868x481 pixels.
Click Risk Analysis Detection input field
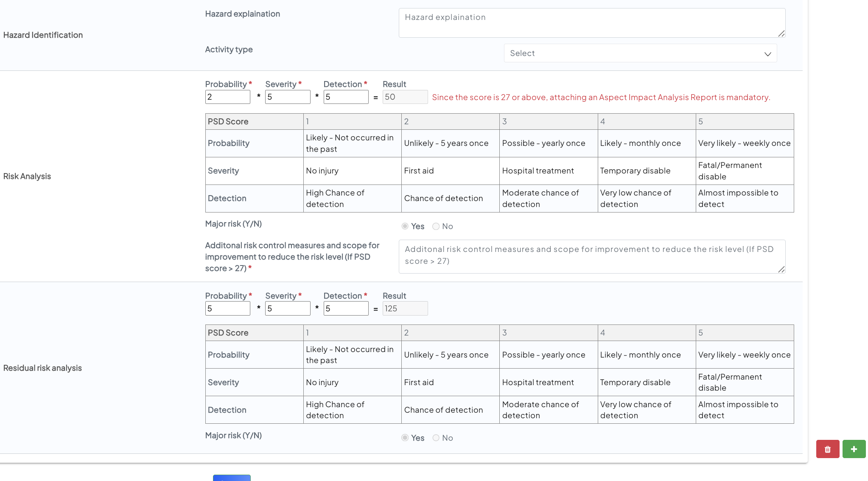[346, 97]
